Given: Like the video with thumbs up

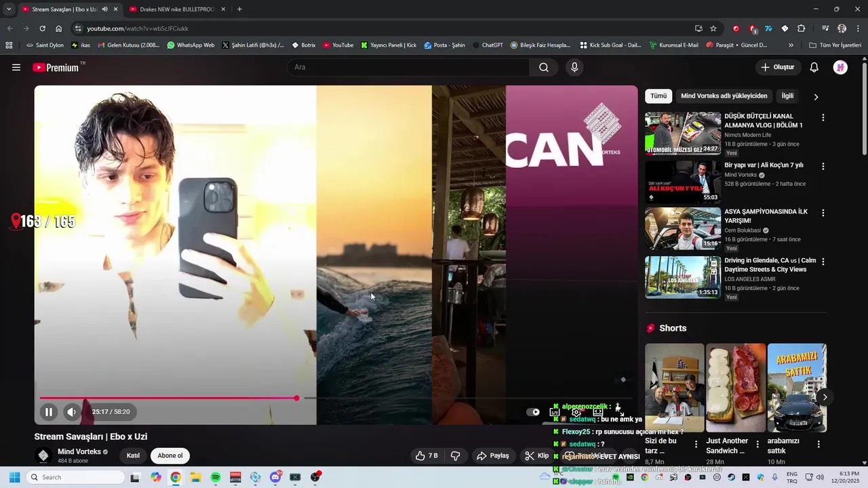Looking at the screenshot, I should click(427, 455).
